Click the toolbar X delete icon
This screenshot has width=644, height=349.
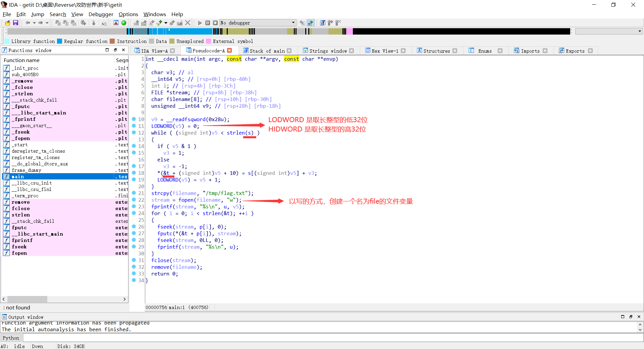click(188, 23)
